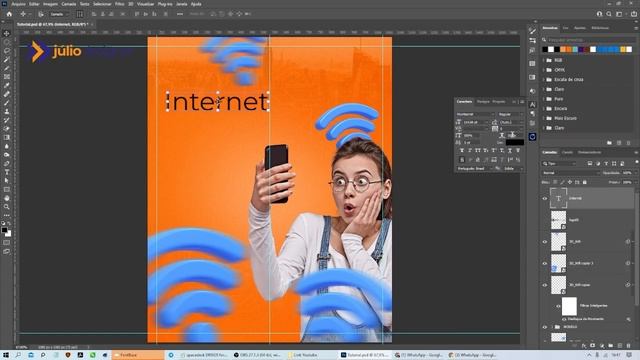This screenshot has width=640, height=360.
Task: Open the Janela menu
Action: pyautogui.click(x=181, y=4)
